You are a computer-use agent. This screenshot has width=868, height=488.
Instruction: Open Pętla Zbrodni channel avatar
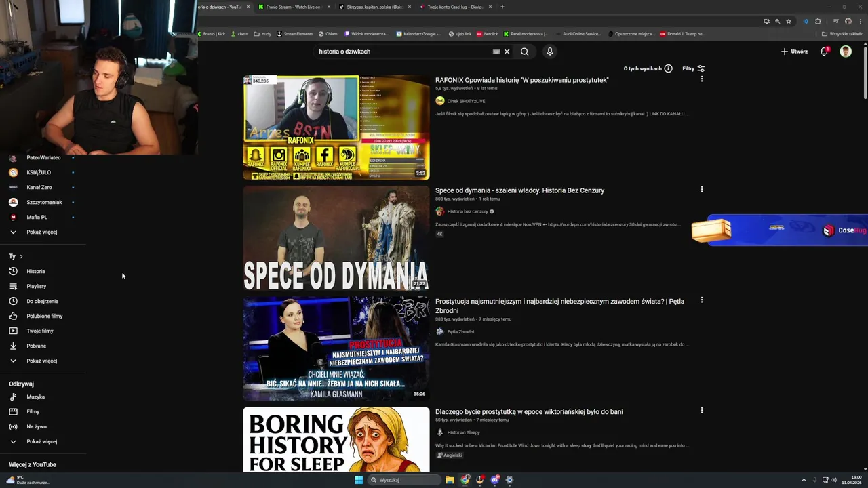pyautogui.click(x=440, y=331)
